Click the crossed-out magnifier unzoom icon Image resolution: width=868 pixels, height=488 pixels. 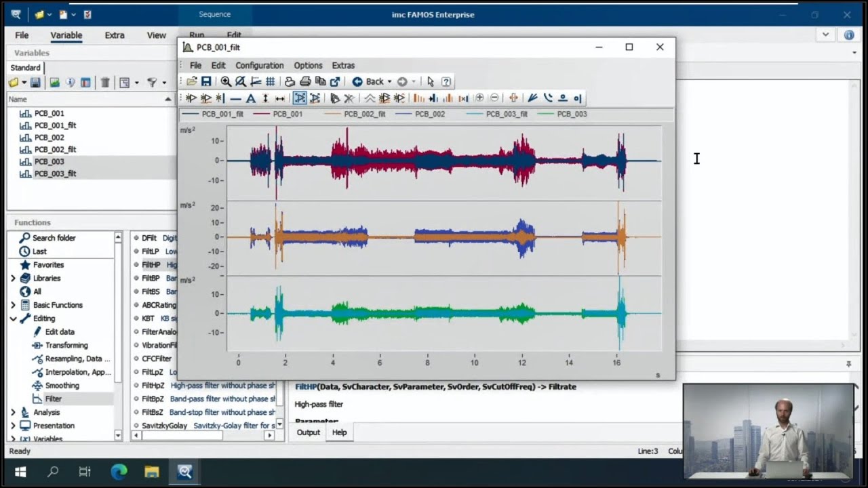point(241,81)
